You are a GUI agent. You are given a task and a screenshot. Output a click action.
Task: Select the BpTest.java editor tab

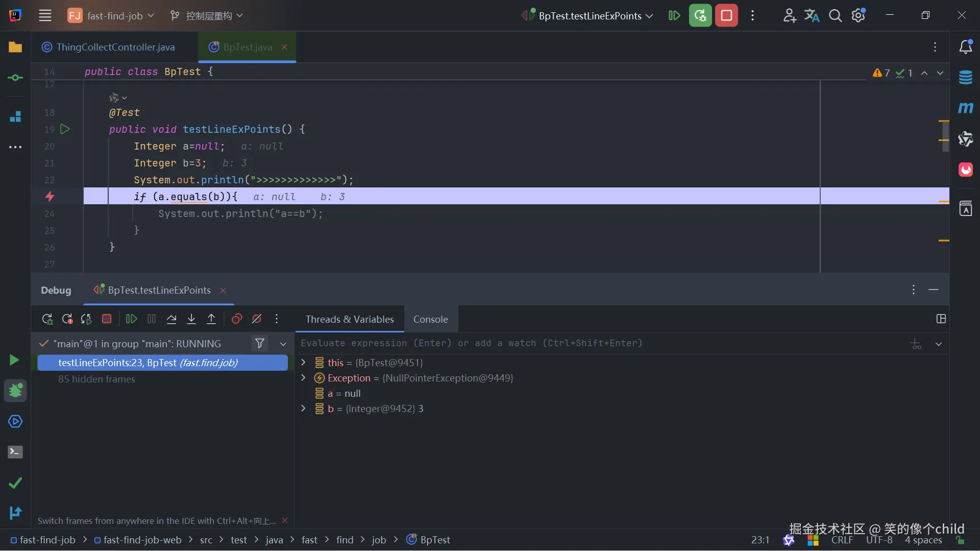coord(248,47)
